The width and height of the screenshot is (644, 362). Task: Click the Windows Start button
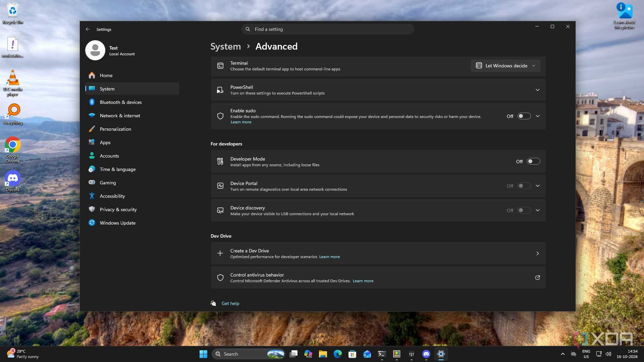coord(203,354)
